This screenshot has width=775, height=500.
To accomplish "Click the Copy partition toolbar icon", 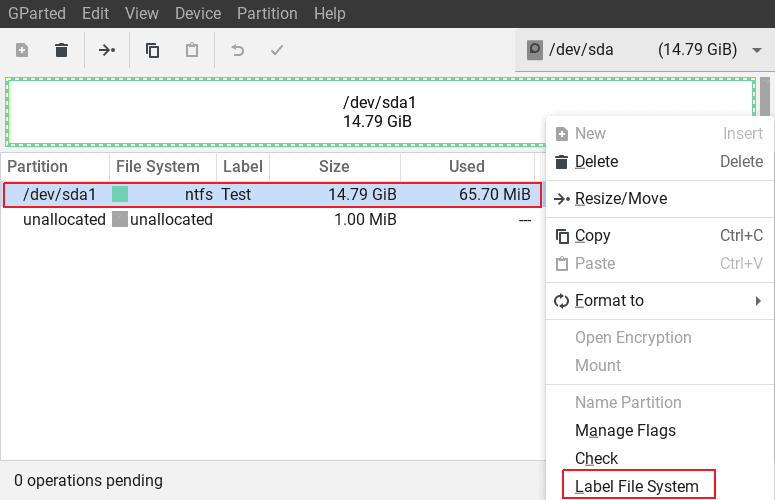I will (152, 50).
